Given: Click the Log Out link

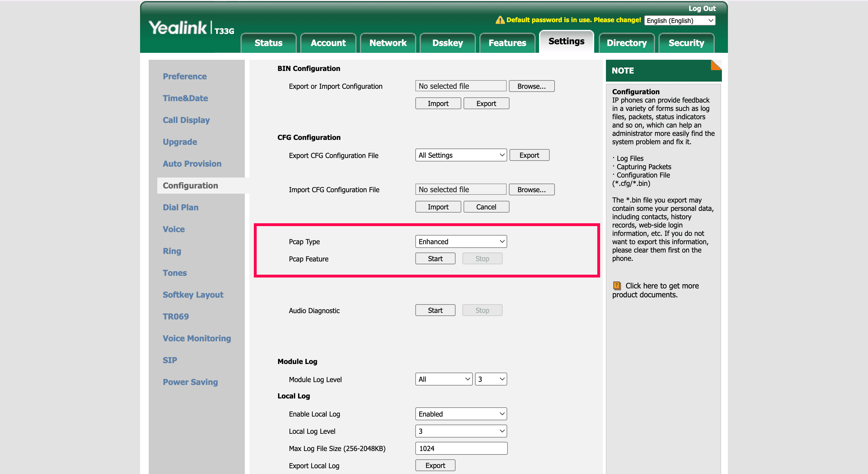Looking at the screenshot, I should click(x=702, y=8).
